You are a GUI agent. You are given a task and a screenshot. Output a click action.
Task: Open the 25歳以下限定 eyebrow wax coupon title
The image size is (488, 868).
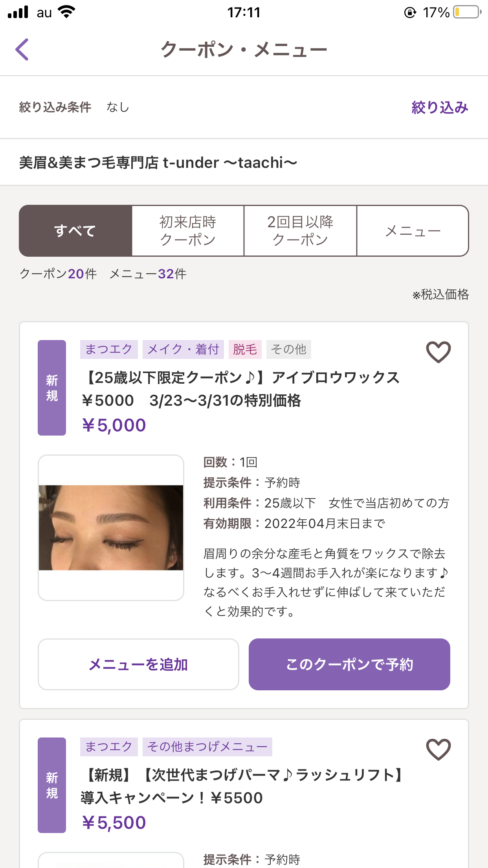pos(240,389)
